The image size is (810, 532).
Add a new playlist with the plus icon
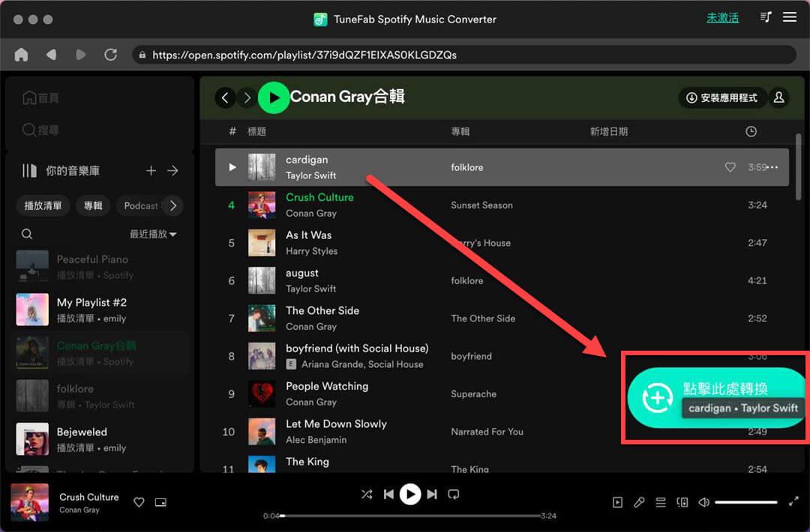tap(151, 171)
